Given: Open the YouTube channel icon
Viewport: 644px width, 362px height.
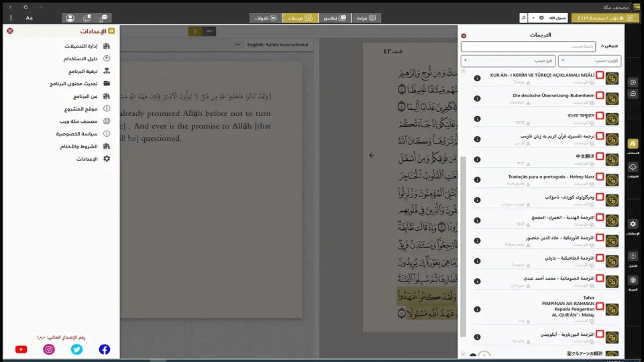Looking at the screenshot, I should 21,349.
